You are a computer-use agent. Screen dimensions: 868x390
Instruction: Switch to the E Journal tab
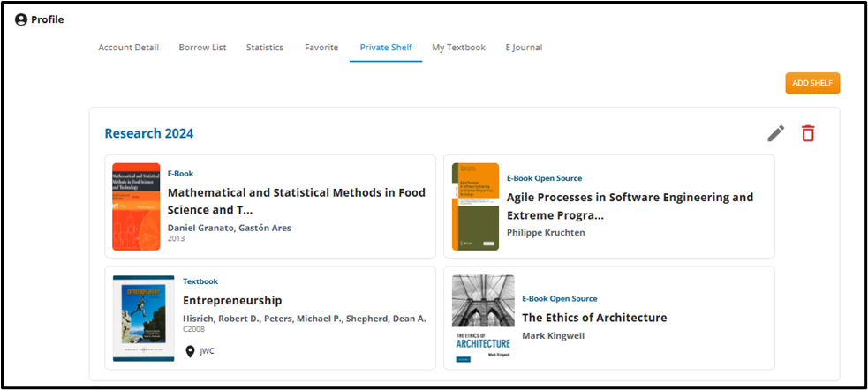coord(524,48)
